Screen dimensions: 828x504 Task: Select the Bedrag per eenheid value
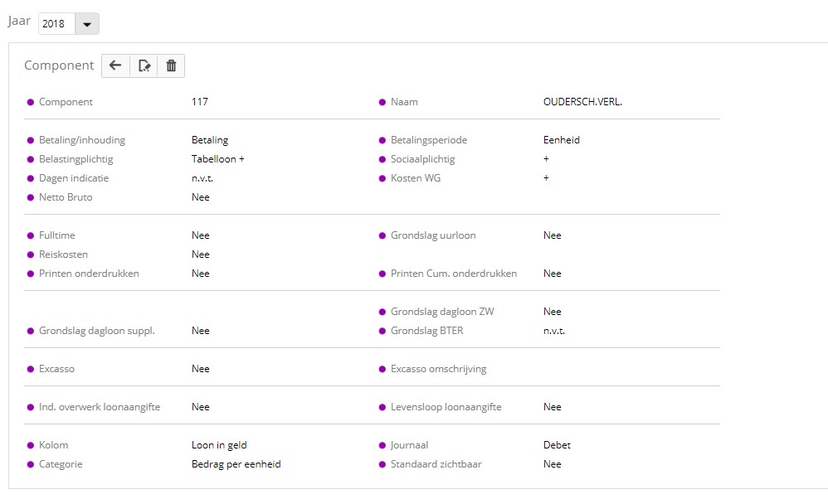[236, 464]
